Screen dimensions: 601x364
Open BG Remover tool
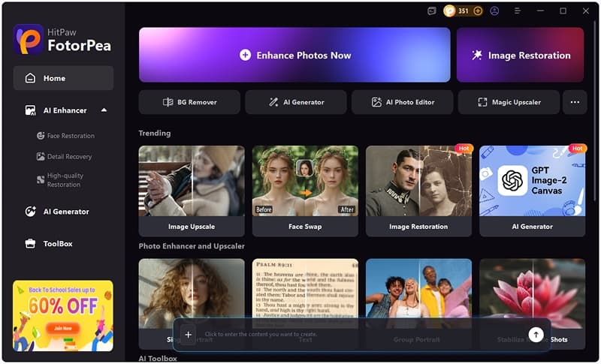pos(190,102)
